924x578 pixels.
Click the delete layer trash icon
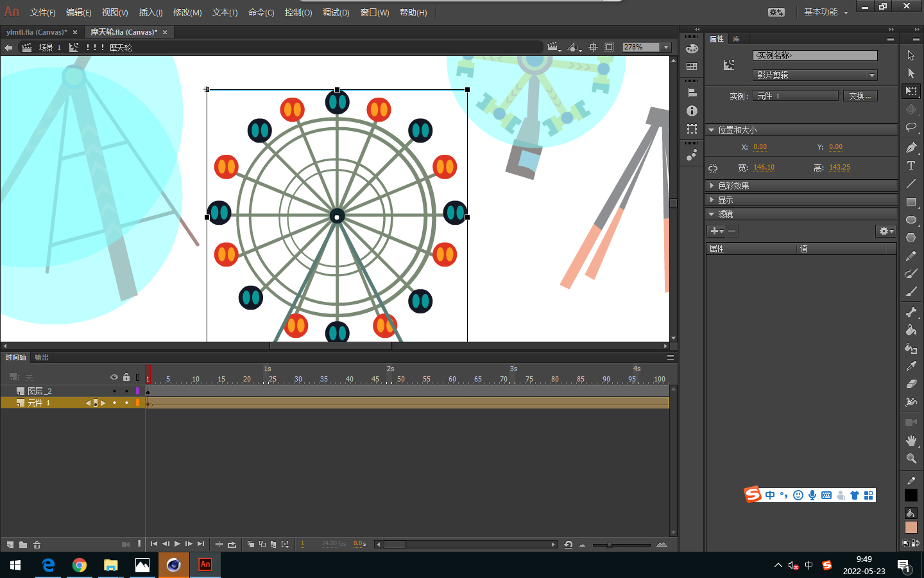(x=37, y=545)
